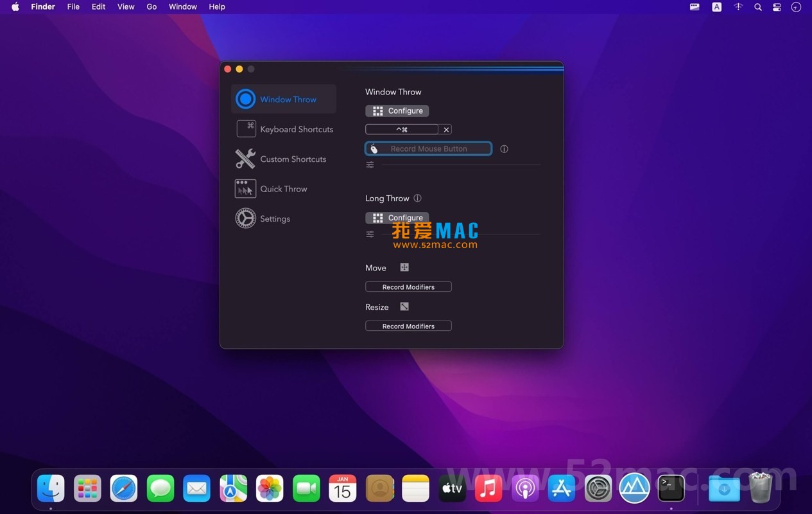
Task: Click the keyboard-style icon in the menu bar
Action: pyautogui.click(x=695, y=7)
